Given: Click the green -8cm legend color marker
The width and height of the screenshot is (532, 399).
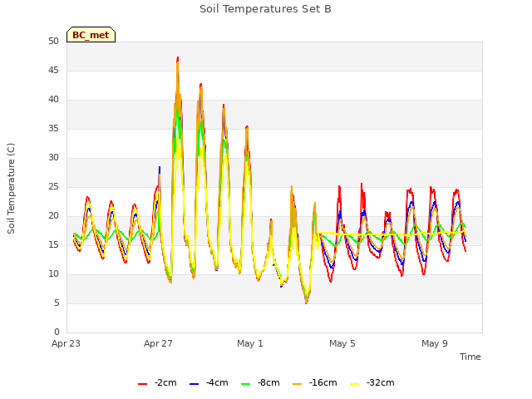Looking at the screenshot, I should click(x=246, y=384).
